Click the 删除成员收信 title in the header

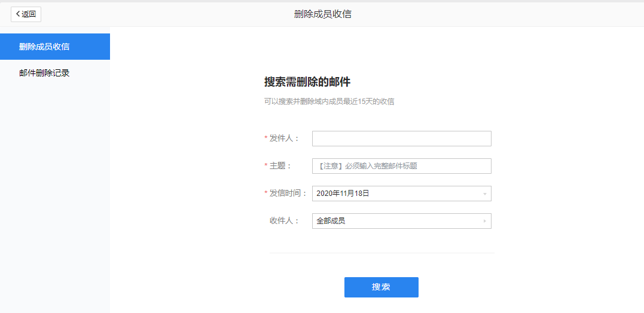point(322,14)
